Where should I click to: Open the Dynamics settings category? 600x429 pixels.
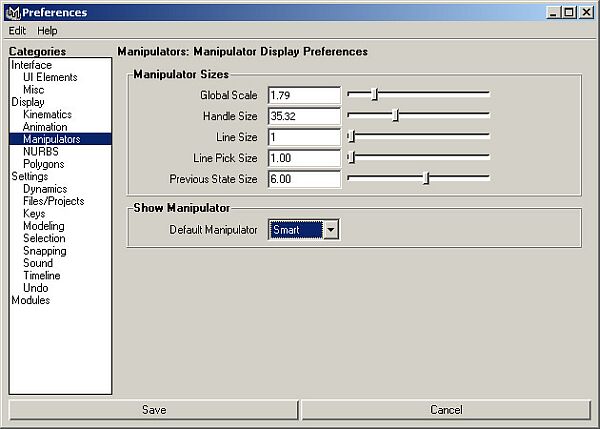(45, 189)
